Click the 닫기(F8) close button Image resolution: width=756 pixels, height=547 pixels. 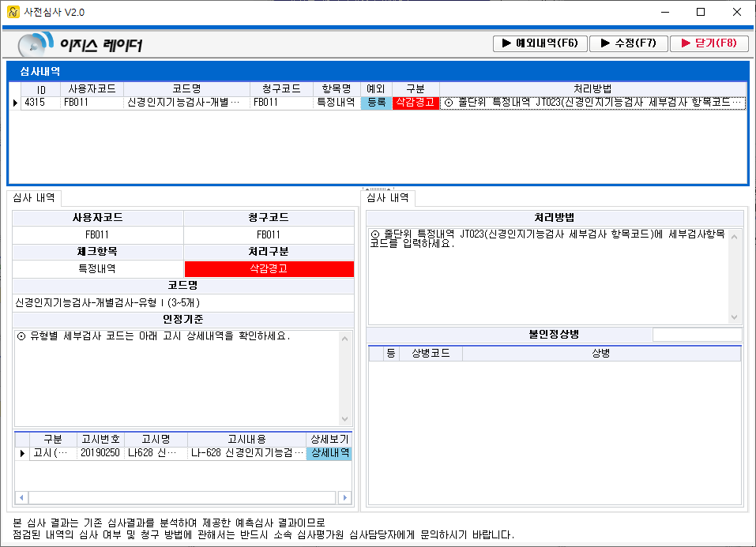point(709,43)
